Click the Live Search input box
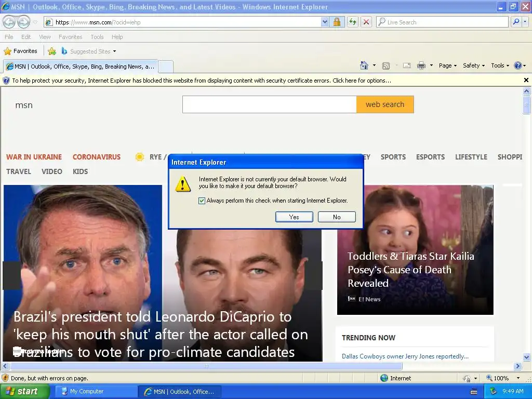Image resolution: width=532 pixels, height=399 pixels. (x=442, y=22)
